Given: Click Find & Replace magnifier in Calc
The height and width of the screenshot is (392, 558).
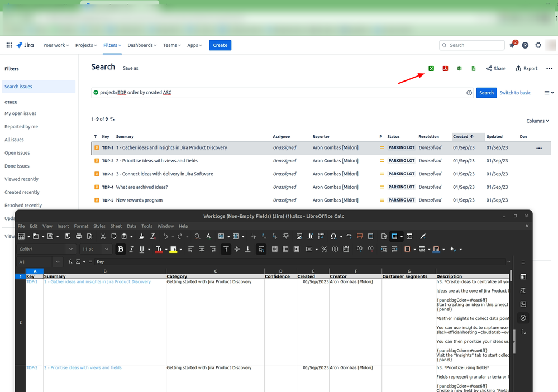Looking at the screenshot, I should (197, 236).
